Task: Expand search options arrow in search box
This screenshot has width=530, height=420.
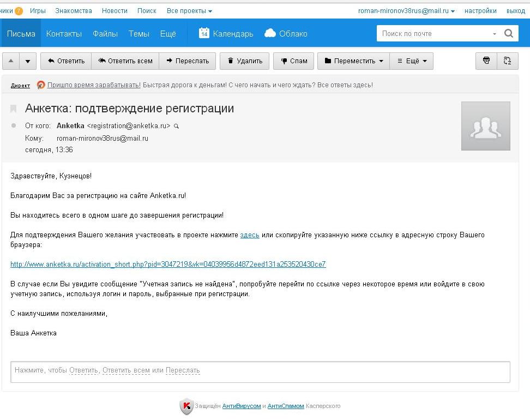Action: click(494, 34)
